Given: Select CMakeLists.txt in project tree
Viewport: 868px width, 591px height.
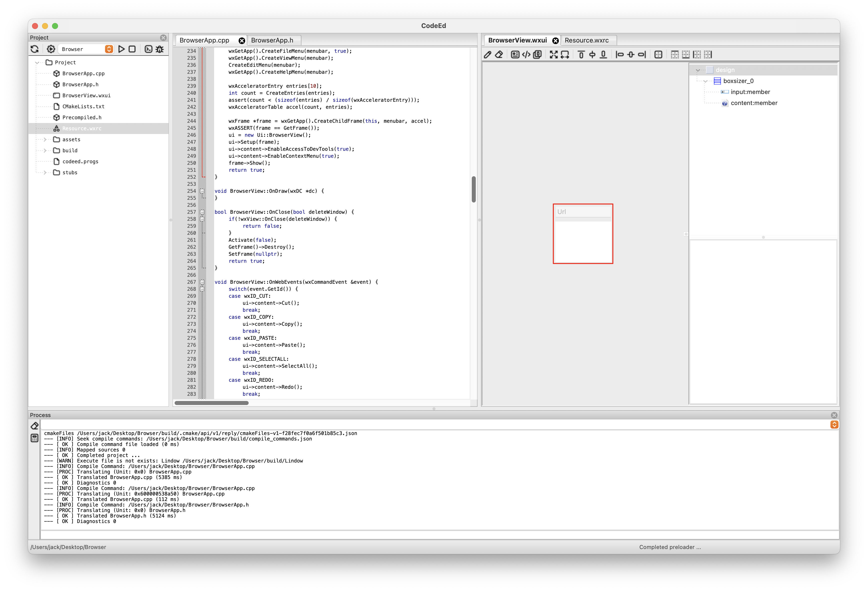Looking at the screenshot, I should [x=83, y=106].
